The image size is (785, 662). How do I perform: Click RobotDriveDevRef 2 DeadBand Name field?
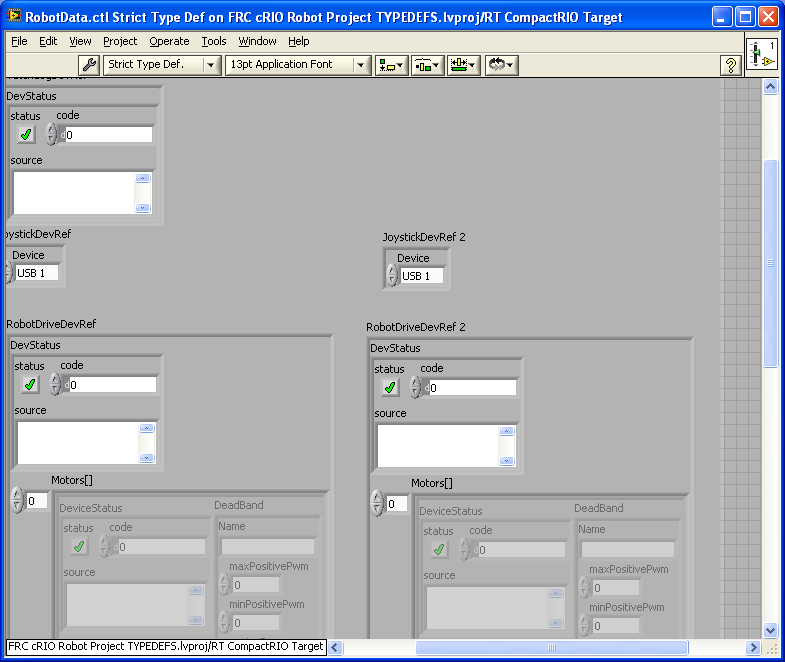628,549
